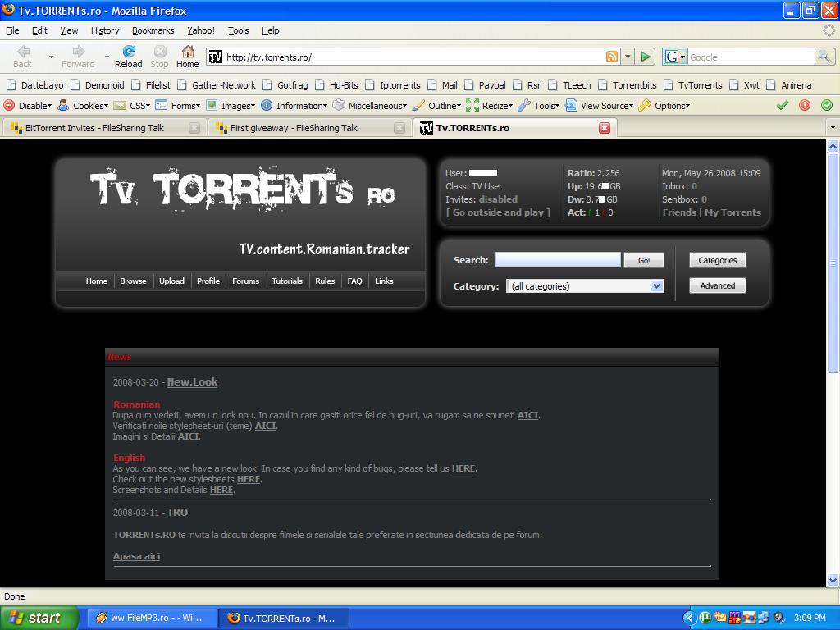Open the Windows Start menu
The width and height of the screenshot is (840, 630).
39,618
